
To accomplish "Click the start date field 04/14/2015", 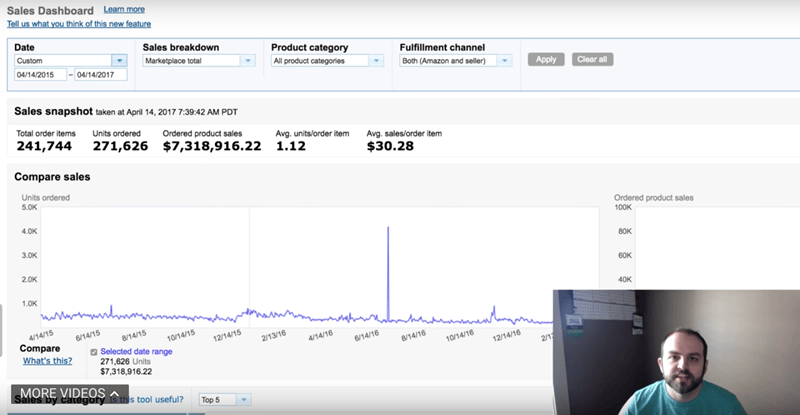I will coord(40,75).
